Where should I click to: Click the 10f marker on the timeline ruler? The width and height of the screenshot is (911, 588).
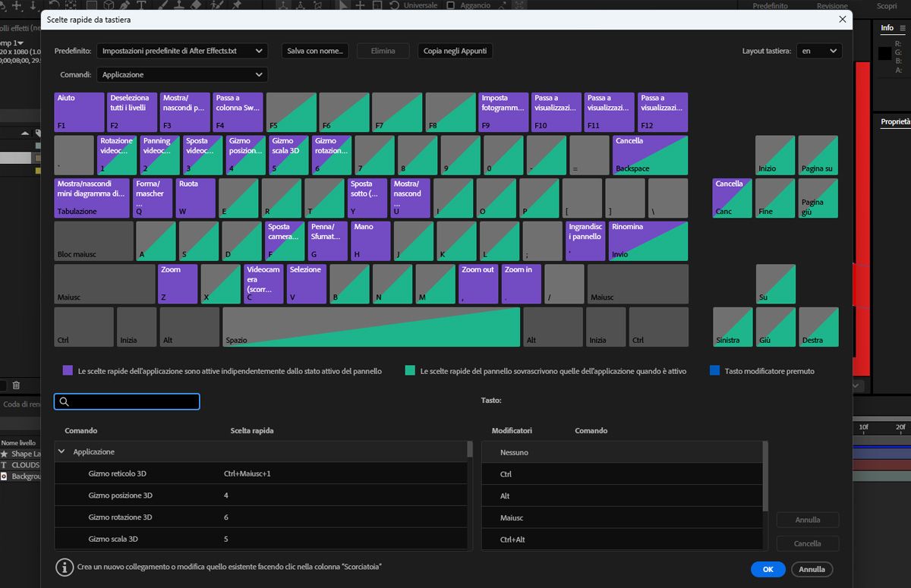[x=863, y=427]
